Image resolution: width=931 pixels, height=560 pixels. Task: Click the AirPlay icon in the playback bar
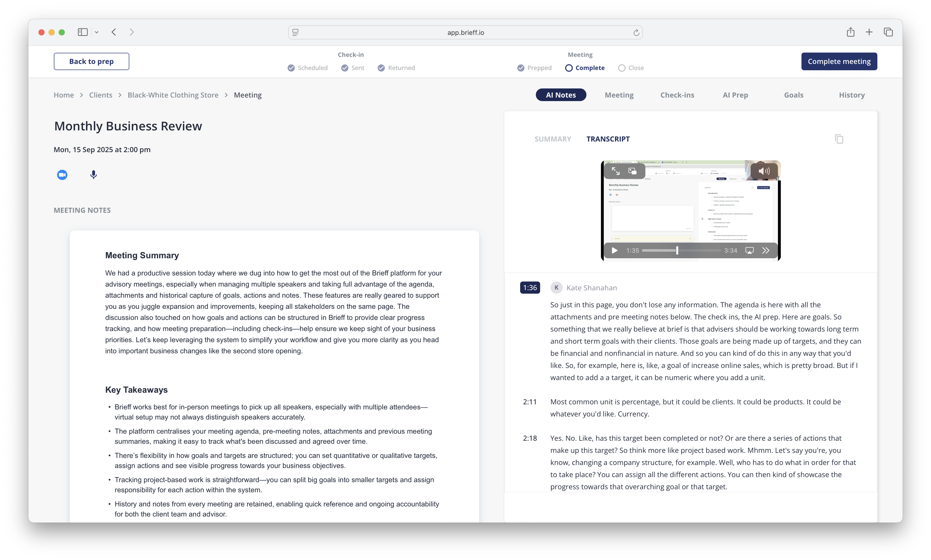coord(750,250)
